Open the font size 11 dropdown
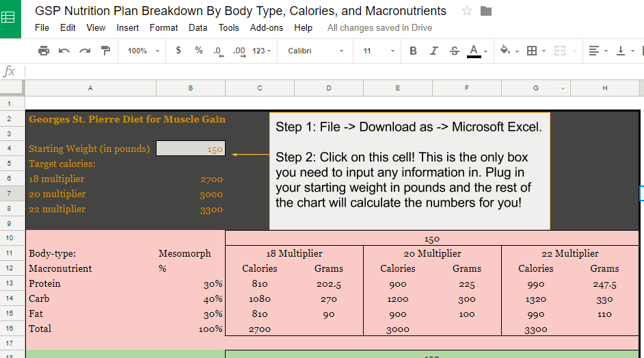The width and height of the screenshot is (644, 358). coord(378,51)
